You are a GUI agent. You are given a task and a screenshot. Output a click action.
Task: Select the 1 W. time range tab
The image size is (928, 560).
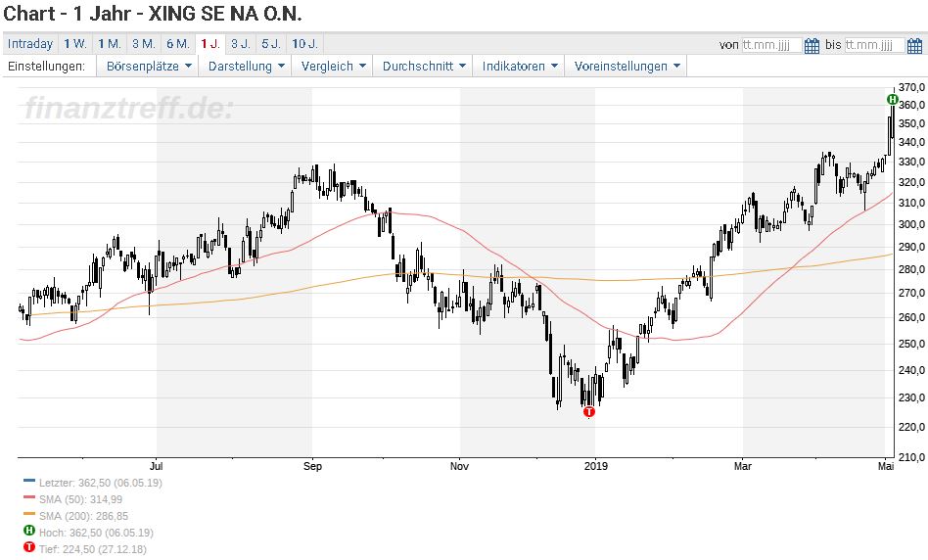click(75, 44)
